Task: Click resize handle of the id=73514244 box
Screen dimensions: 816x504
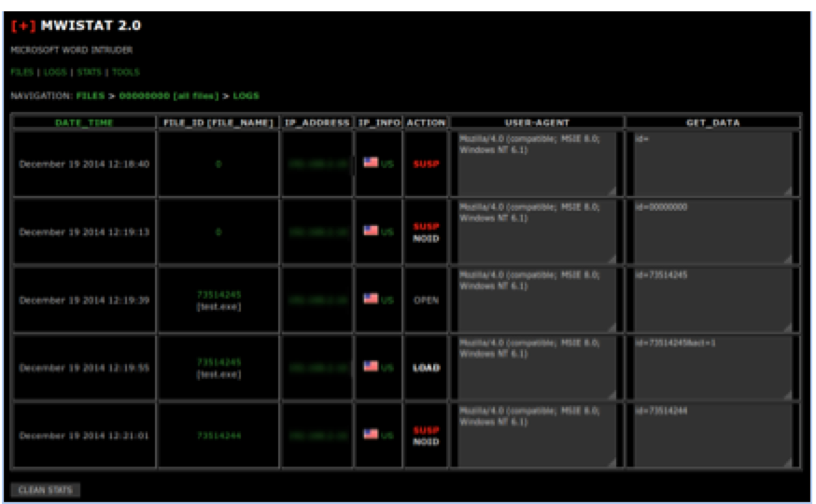Action: click(x=788, y=462)
